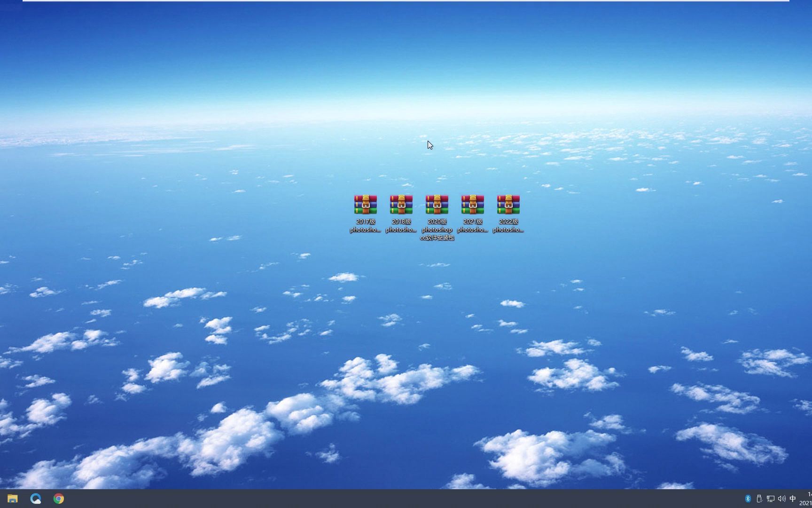Click the safely remove USB hardware tray icon

pos(760,498)
